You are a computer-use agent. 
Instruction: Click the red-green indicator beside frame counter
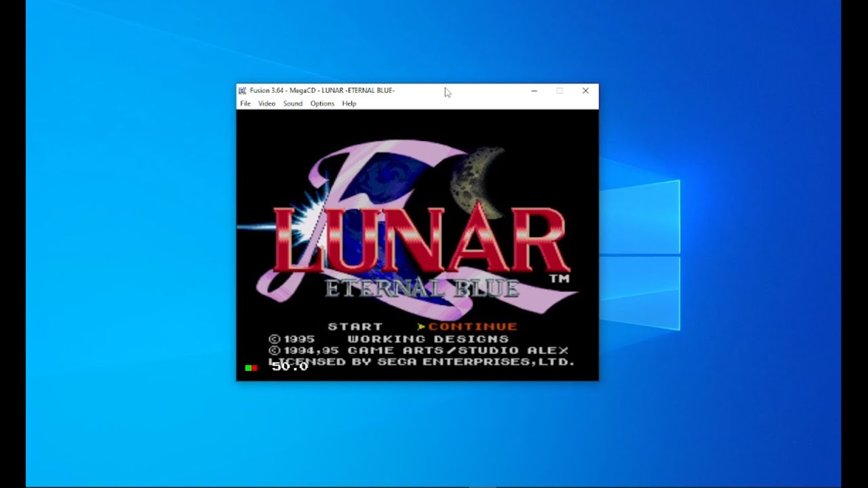coord(251,367)
